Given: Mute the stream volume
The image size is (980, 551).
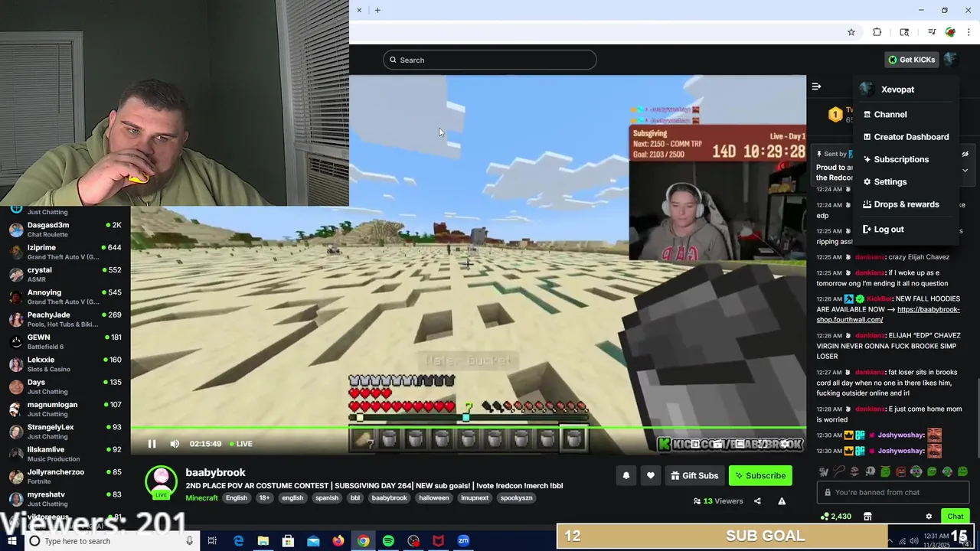Looking at the screenshot, I should click(x=175, y=444).
